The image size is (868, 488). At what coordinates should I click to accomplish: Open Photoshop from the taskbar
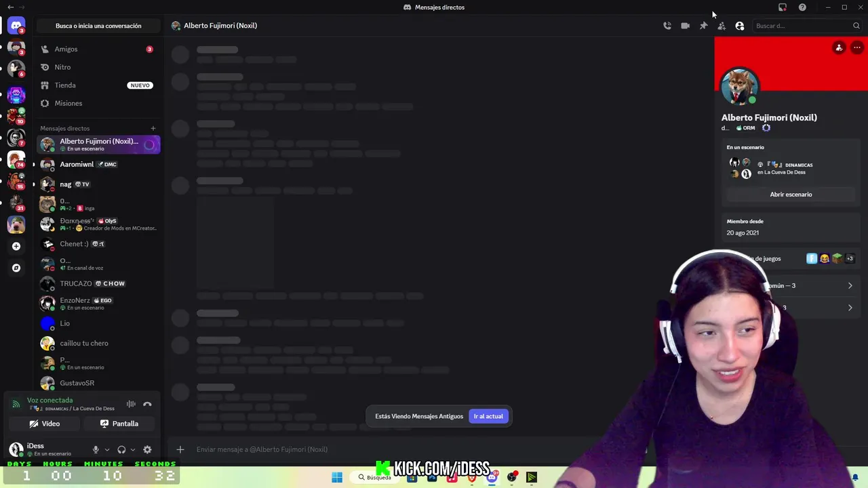tap(432, 477)
